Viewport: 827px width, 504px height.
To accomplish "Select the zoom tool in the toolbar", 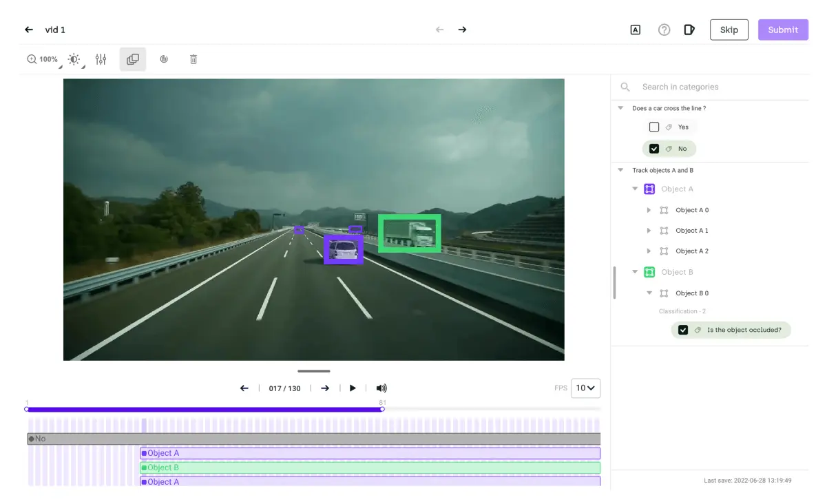I will click(32, 59).
